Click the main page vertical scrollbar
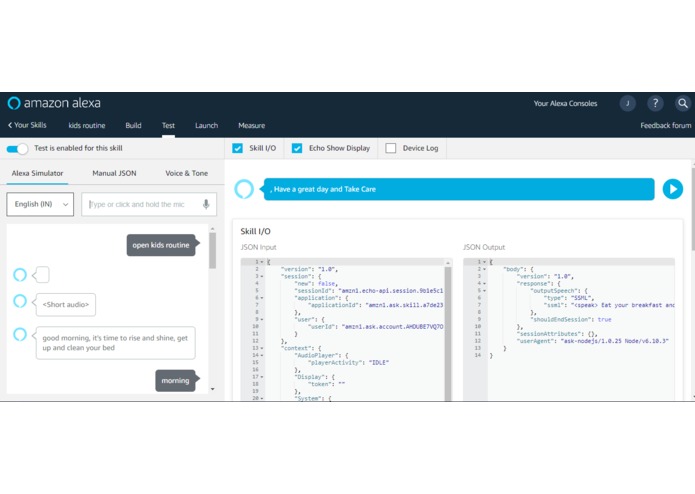 tap(693, 208)
